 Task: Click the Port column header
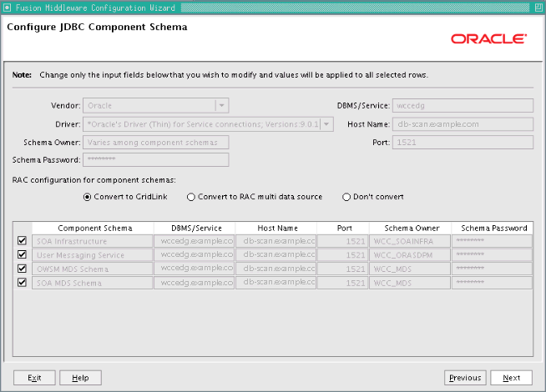343,229
